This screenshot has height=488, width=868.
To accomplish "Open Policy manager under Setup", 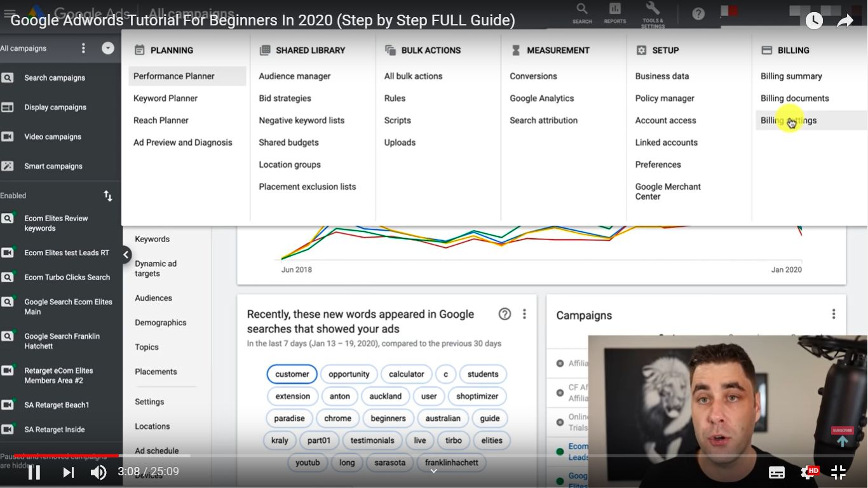I will (665, 98).
